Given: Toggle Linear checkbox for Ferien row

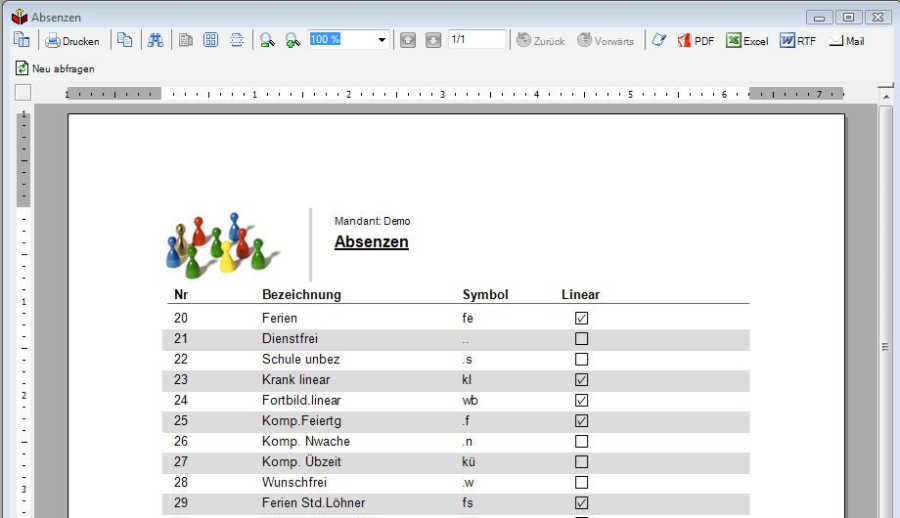Looking at the screenshot, I should click(581, 318).
